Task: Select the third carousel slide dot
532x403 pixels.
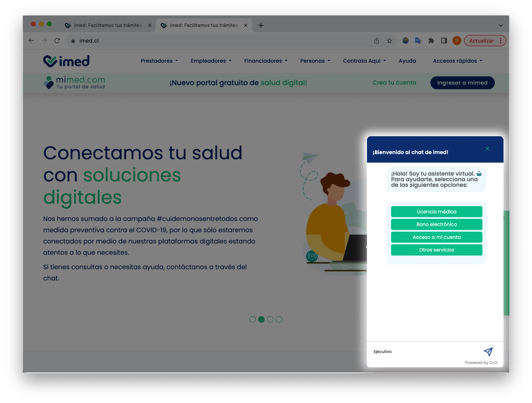Action: click(x=270, y=319)
